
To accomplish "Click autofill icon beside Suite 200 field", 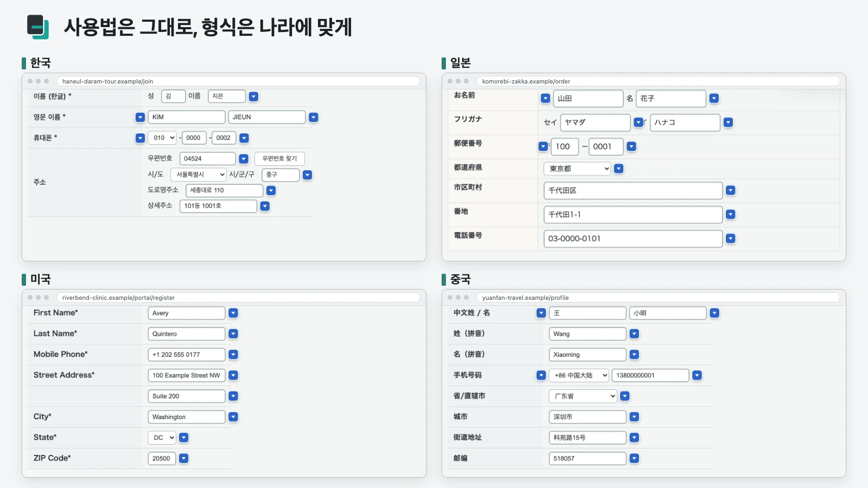I will (233, 396).
